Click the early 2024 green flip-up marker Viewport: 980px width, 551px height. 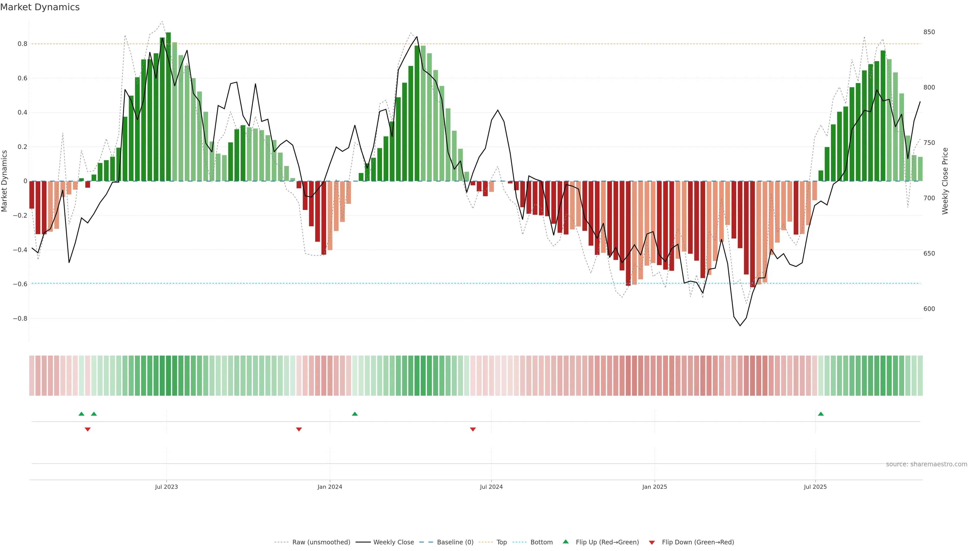(x=354, y=414)
